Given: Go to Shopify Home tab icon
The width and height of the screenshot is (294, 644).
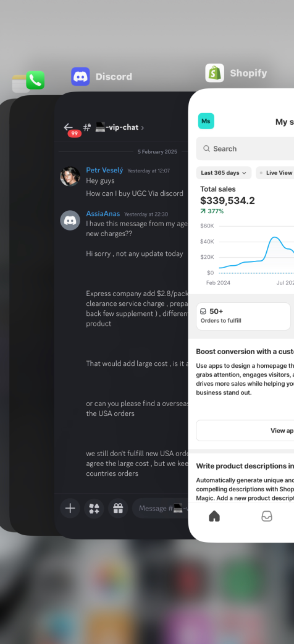Looking at the screenshot, I should click(214, 516).
